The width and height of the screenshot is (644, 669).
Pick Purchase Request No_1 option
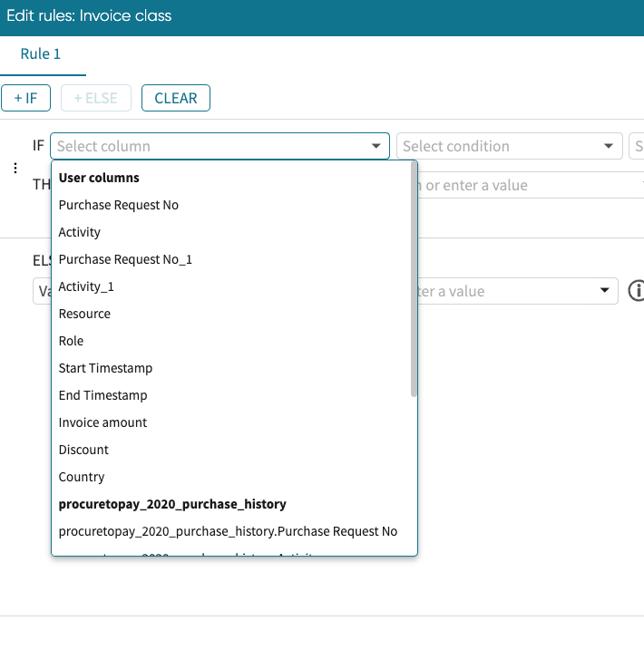(125, 259)
